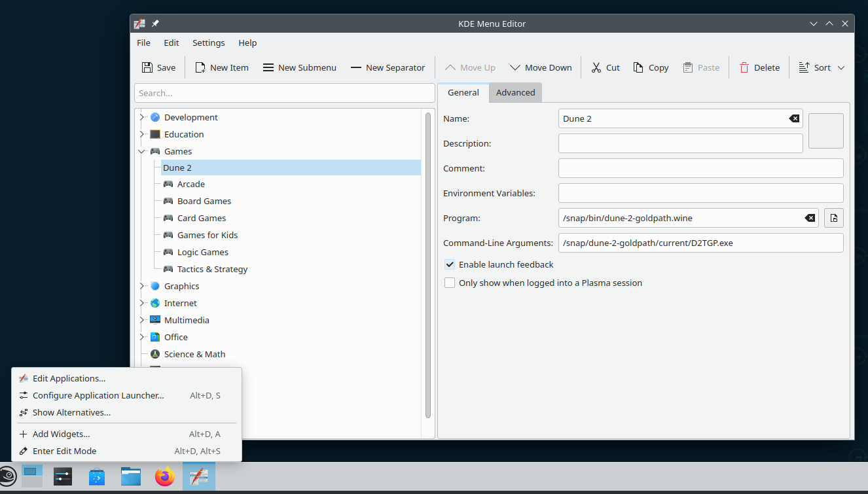Disable the Enable launch feedback checkbox
The image size is (868, 494).
(x=450, y=264)
